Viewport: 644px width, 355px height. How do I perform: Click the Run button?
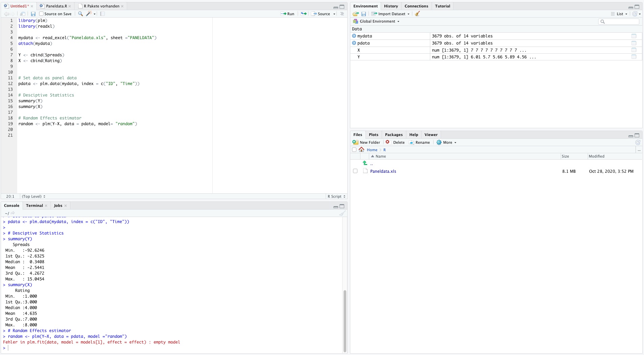pos(288,14)
